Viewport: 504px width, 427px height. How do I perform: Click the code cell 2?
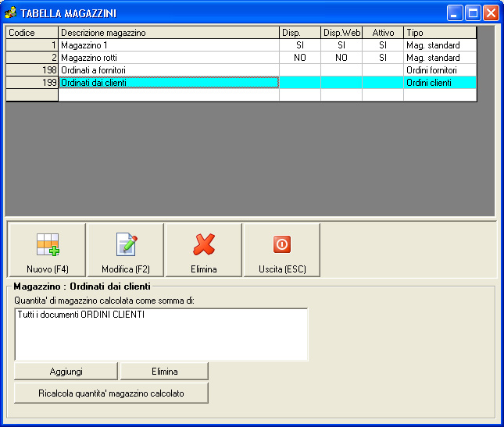click(32, 58)
